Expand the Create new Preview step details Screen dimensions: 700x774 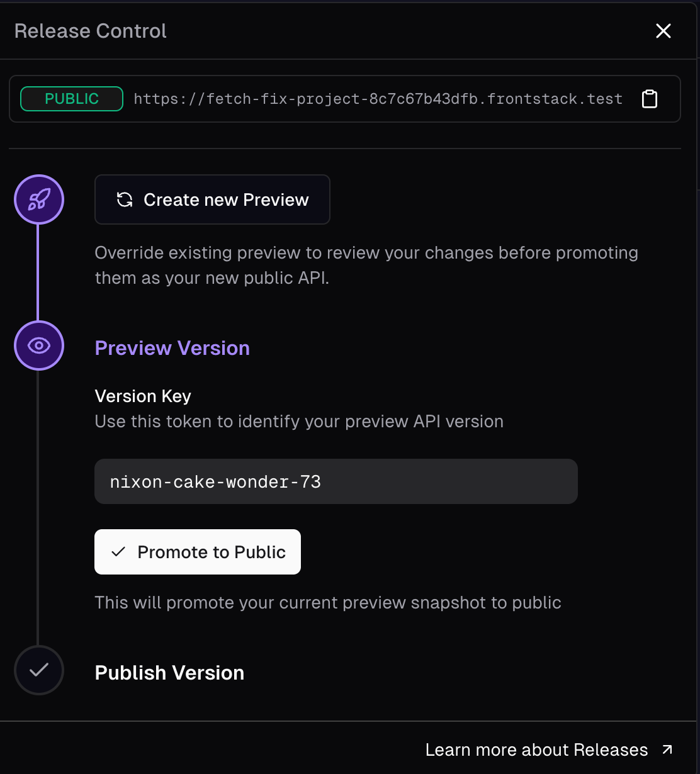pos(212,199)
